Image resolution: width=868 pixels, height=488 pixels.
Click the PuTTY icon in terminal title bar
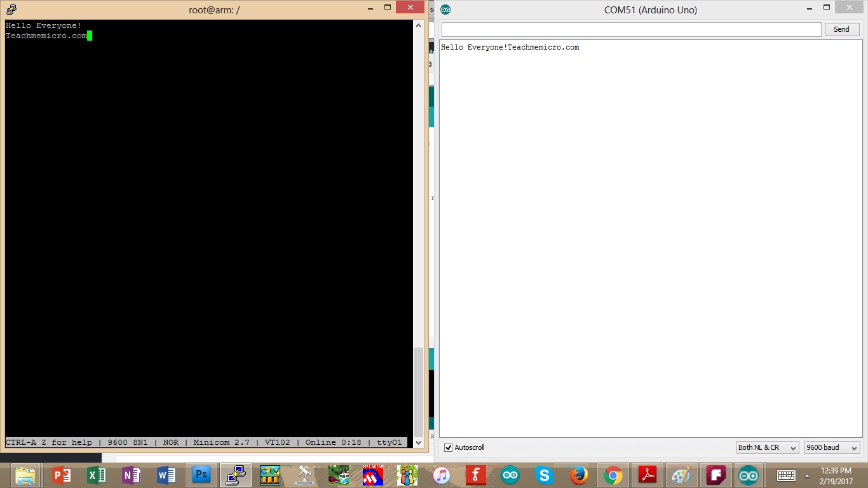click(11, 10)
